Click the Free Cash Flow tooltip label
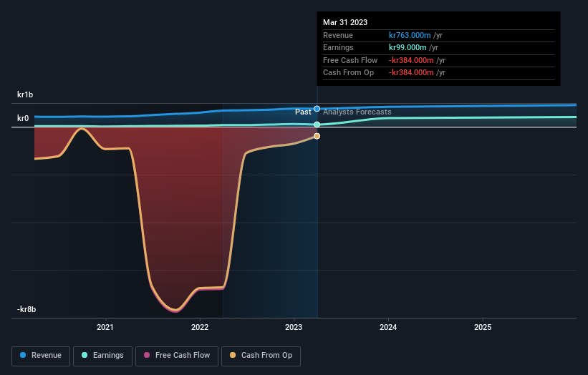 (x=350, y=60)
